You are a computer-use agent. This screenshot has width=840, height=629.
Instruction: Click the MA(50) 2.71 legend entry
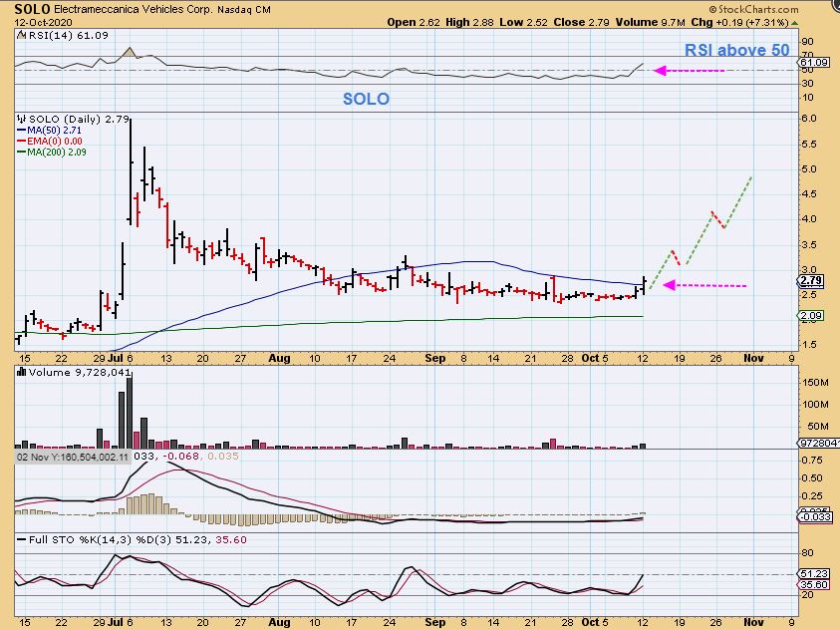click(49, 131)
